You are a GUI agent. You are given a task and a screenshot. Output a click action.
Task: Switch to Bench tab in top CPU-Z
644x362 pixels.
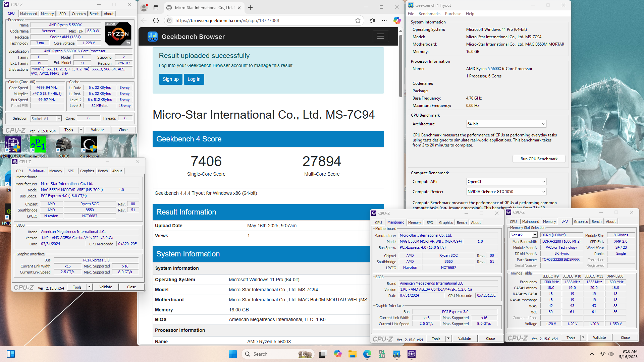(95, 14)
